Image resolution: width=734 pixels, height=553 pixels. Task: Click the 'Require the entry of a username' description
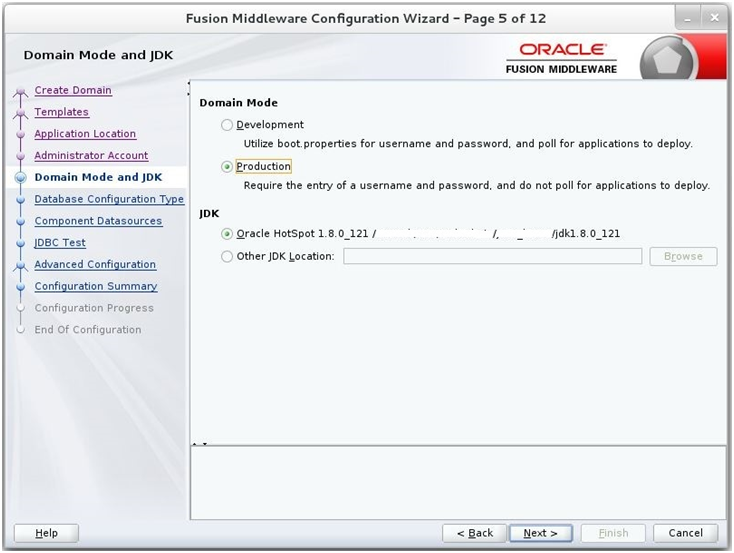pyautogui.click(x=477, y=185)
